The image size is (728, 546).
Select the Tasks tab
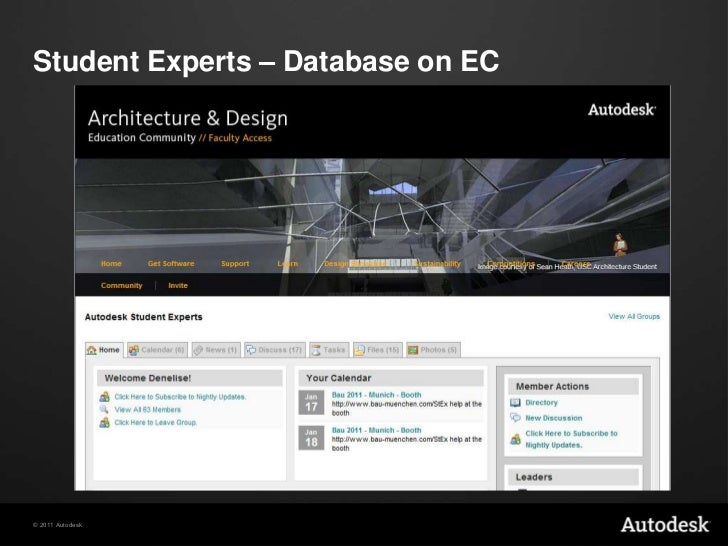(329, 350)
